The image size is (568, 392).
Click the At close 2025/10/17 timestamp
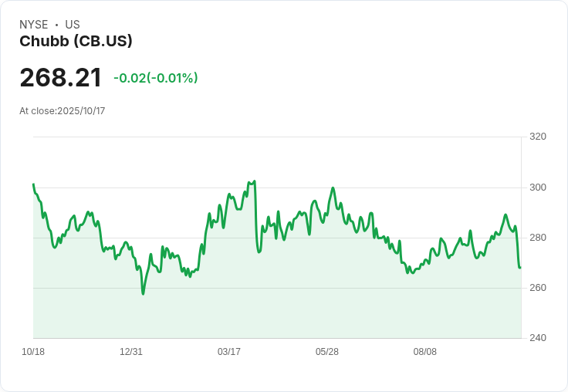[x=63, y=111]
